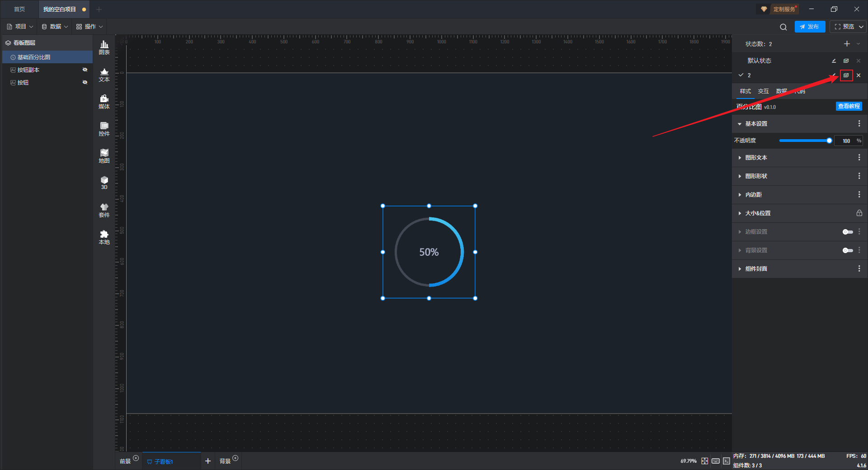
Task: Toggle the size and position lock
Action: click(x=859, y=213)
